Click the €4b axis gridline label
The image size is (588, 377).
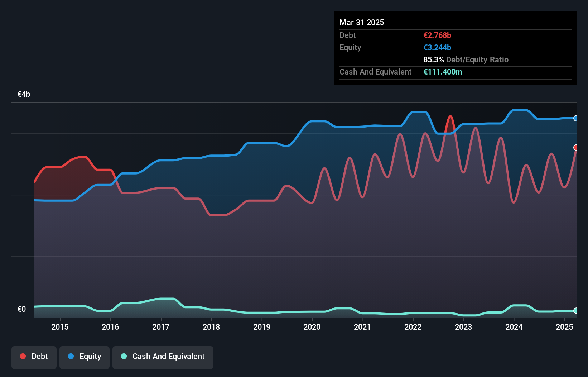[24, 94]
